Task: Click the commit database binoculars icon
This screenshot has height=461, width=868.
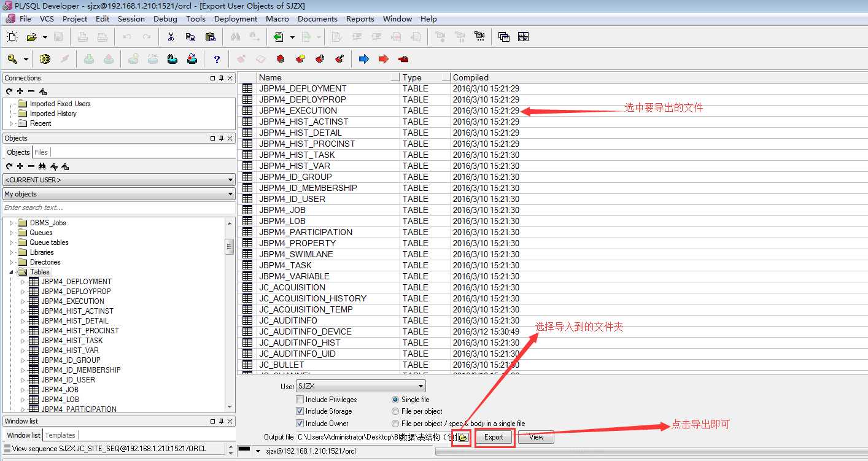Action: pos(172,59)
